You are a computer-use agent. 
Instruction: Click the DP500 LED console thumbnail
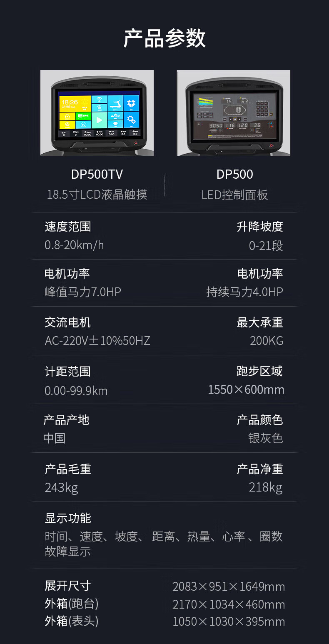(234, 113)
